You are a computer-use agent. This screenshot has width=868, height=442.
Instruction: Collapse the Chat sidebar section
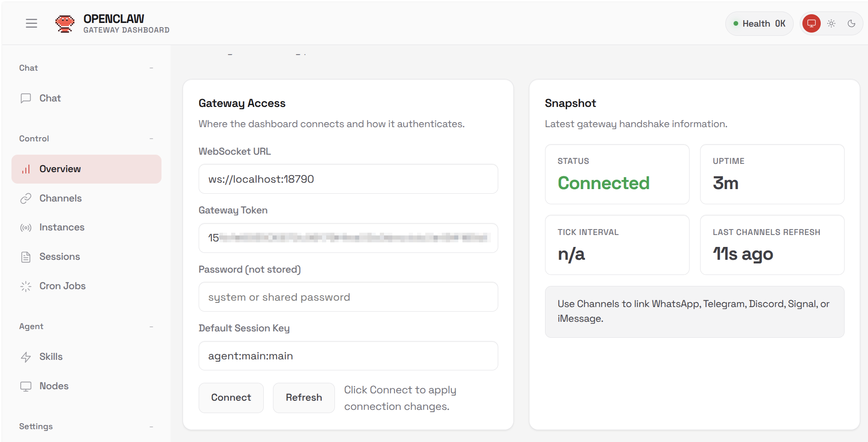click(151, 68)
